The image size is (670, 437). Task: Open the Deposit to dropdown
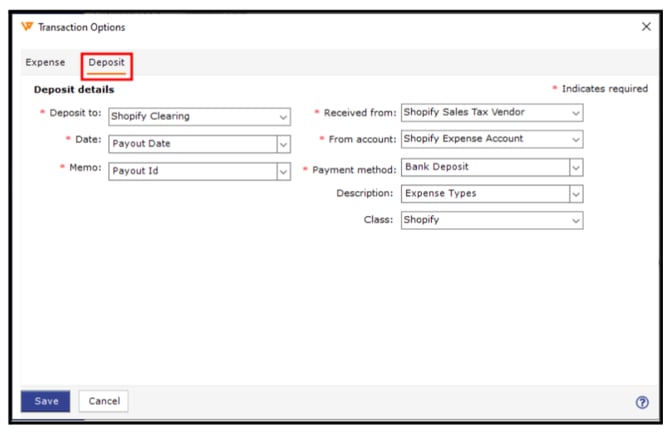pos(200,117)
